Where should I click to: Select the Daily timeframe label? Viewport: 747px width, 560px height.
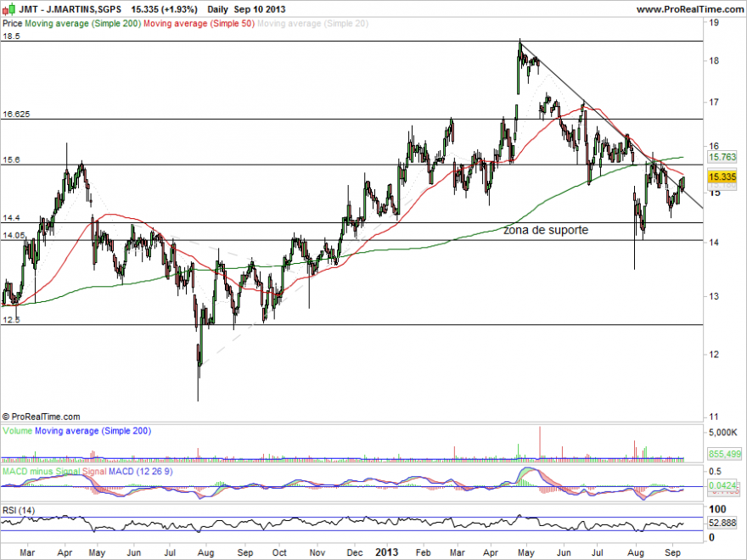[217, 9]
